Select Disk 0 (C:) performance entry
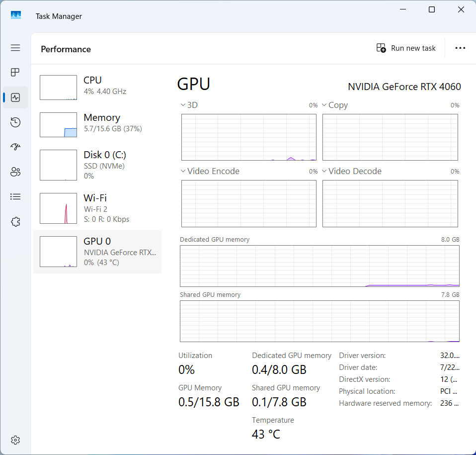Image resolution: width=476 pixels, height=455 pixels. tap(97, 165)
